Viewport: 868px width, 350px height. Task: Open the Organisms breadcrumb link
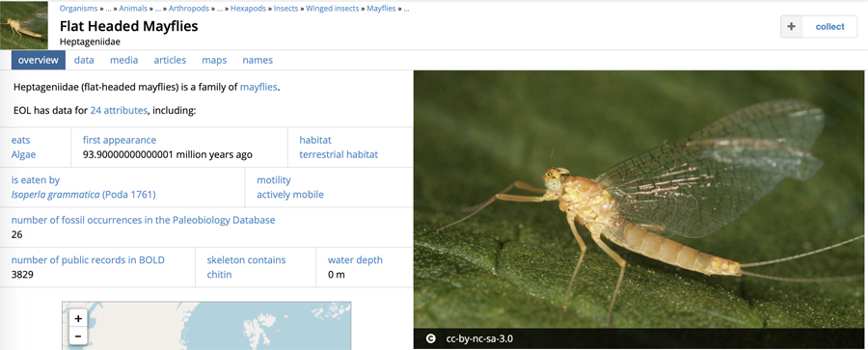click(x=79, y=9)
